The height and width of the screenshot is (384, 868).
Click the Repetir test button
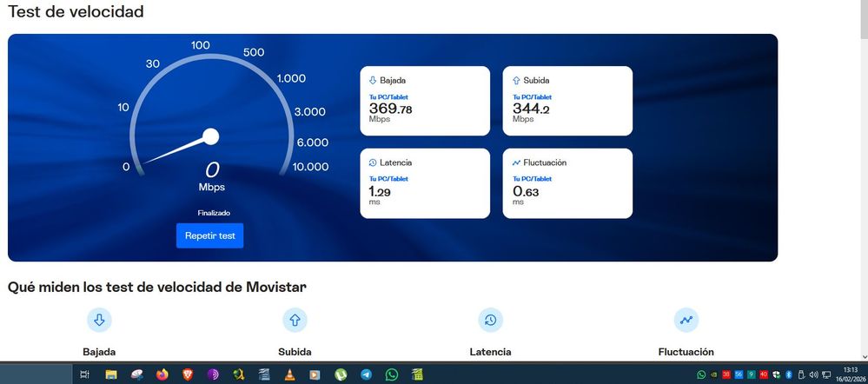click(209, 235)
